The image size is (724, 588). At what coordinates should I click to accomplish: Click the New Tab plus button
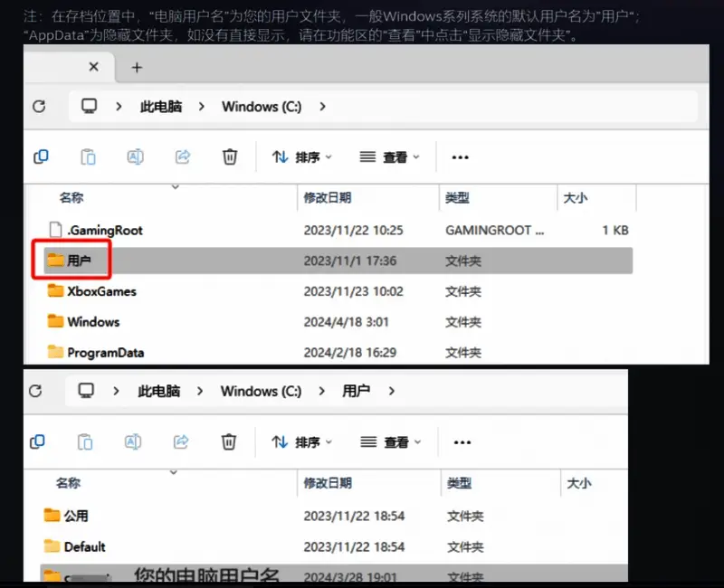point(136,66)
